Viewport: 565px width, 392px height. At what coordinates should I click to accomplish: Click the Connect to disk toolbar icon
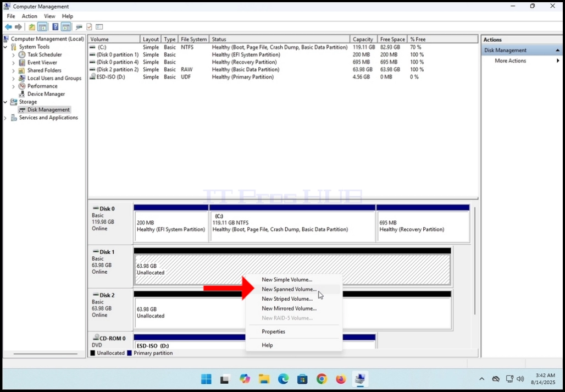point(79,27)
